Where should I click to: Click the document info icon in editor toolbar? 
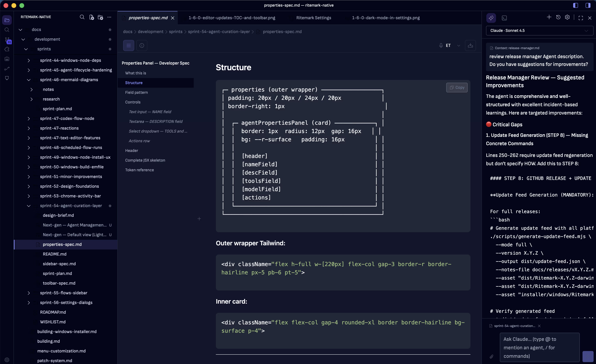(x=142, y=45)
